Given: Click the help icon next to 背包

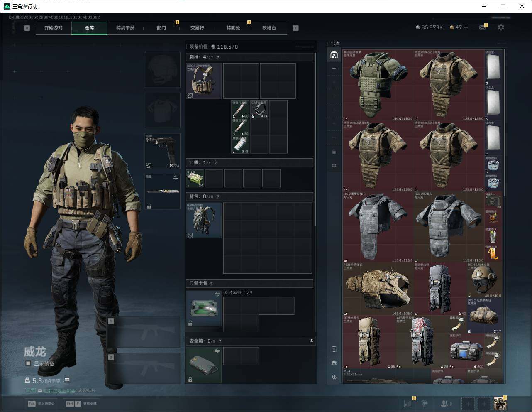Looking at the screenshot, I should pos(218,196).
